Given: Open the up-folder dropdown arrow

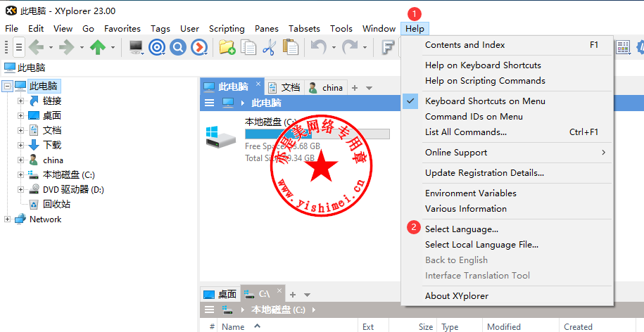Looking at the screenshot, I should 113,48.
